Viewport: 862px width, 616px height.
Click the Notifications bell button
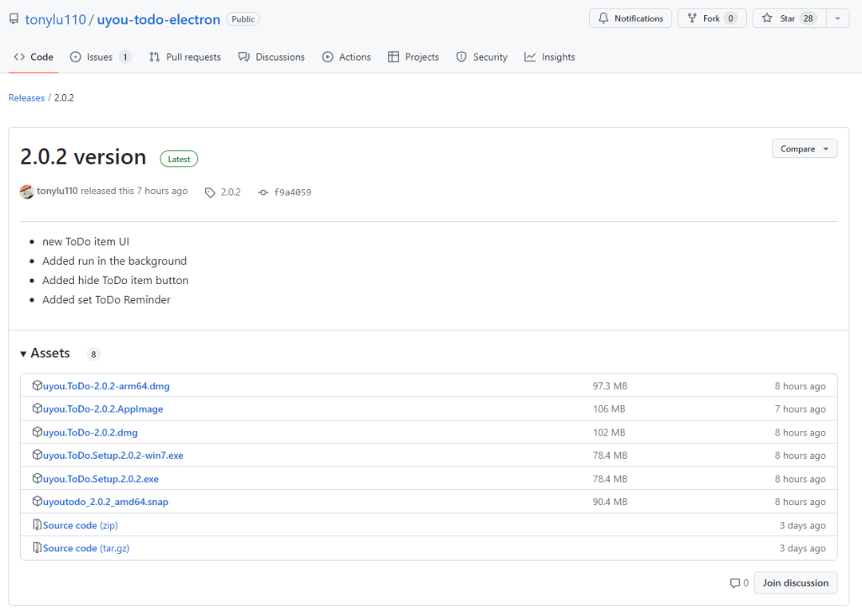coord(630,18)
